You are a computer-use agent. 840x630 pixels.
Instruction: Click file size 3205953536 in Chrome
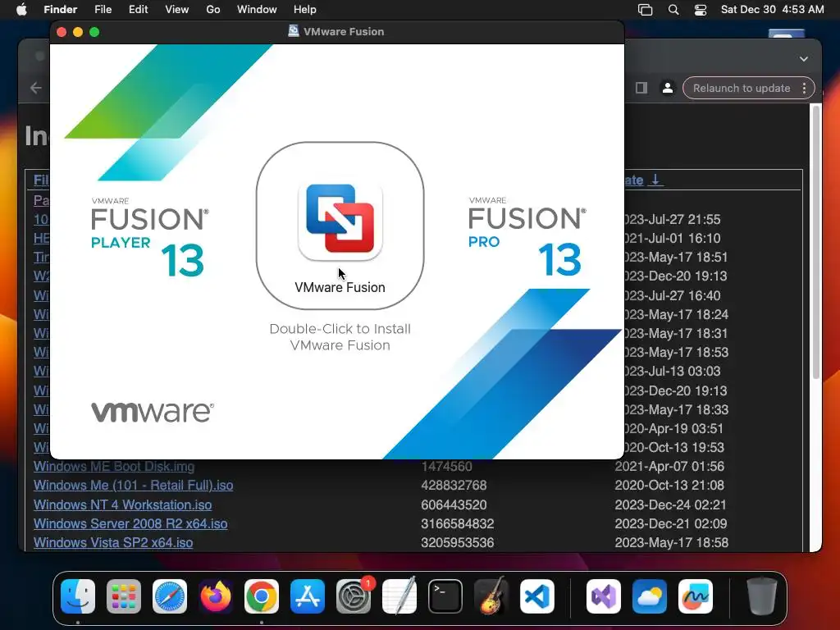pyautogui.click(x=457, y=543)
